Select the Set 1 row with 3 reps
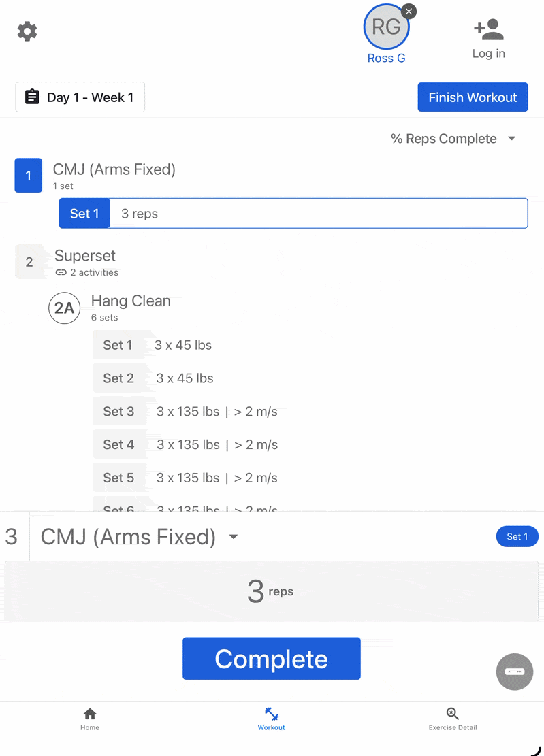This screenshot has height=756, width=544. (293, 213)
